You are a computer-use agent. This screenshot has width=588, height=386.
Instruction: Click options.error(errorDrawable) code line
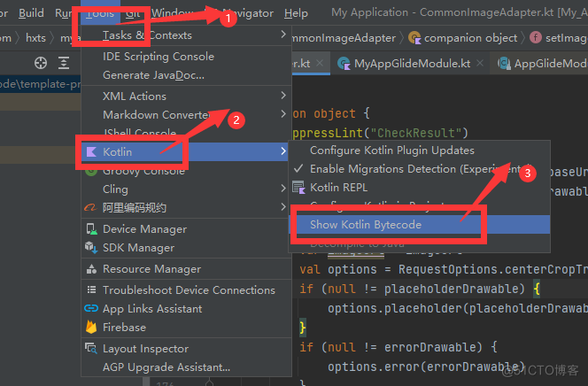(426, 367)
